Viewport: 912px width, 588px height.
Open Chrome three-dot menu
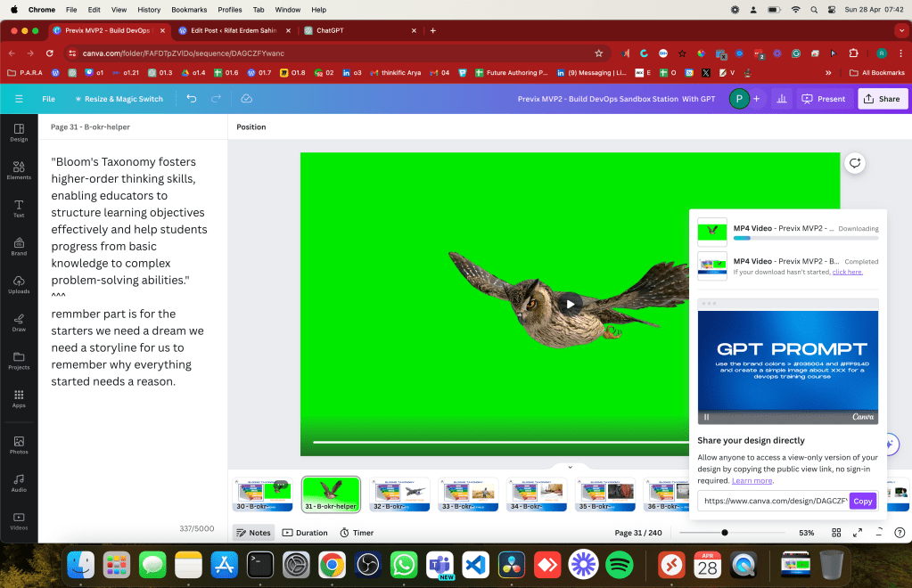pyautogui.click(x=901, y=53)
